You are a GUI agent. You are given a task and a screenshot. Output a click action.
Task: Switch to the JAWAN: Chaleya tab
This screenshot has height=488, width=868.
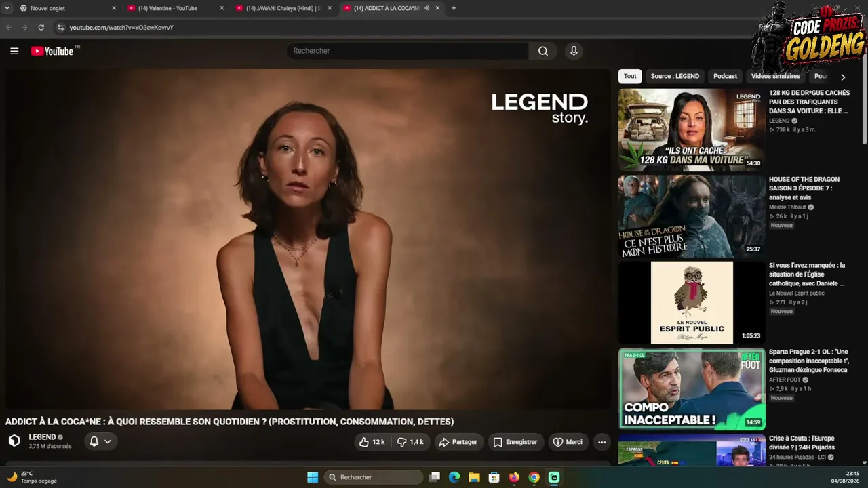point(283,8)
